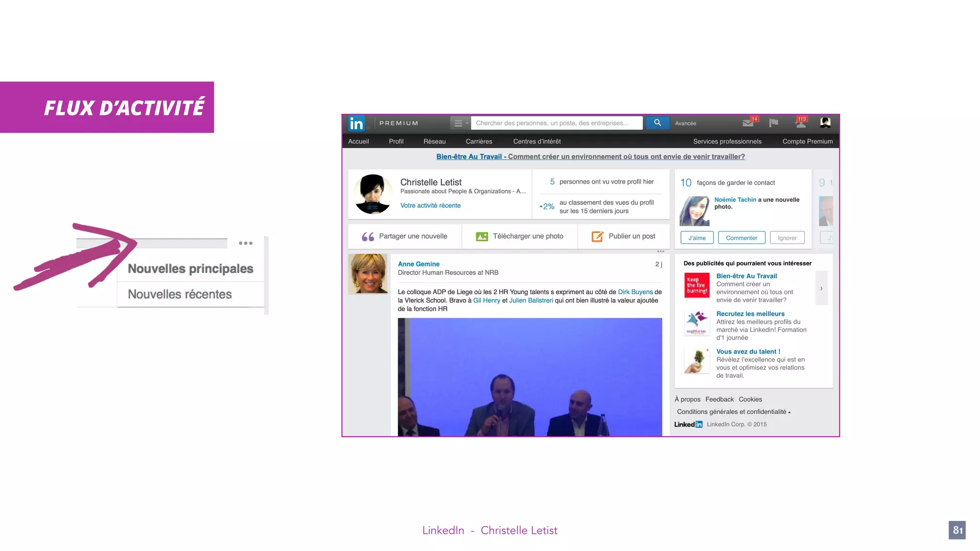Click Télécharger une photo image icon
This screenshot has height=551, width=980.
pyautogui.click(x=482, y=237)
